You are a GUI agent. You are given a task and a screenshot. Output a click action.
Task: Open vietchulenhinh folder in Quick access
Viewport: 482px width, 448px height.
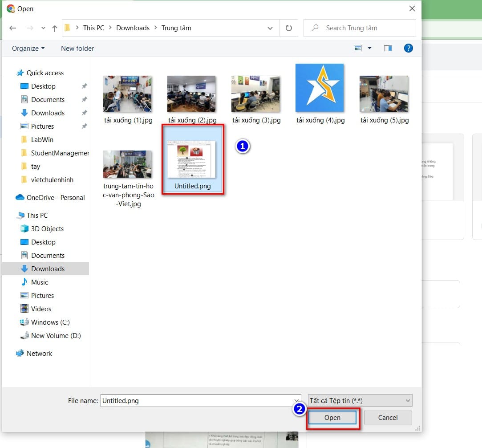pyautogui.click(x=47, y=180)
